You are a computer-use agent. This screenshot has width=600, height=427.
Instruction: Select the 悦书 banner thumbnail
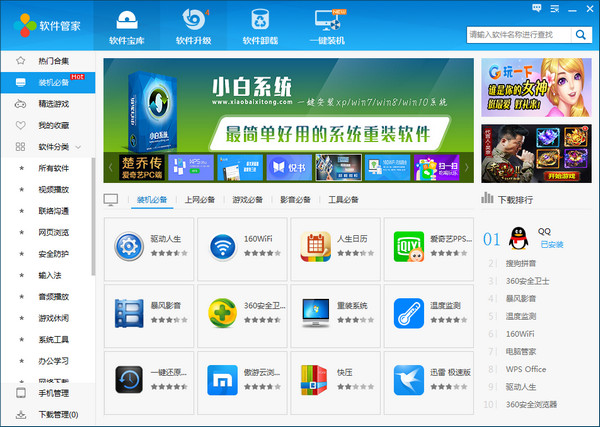pos(289,167)
